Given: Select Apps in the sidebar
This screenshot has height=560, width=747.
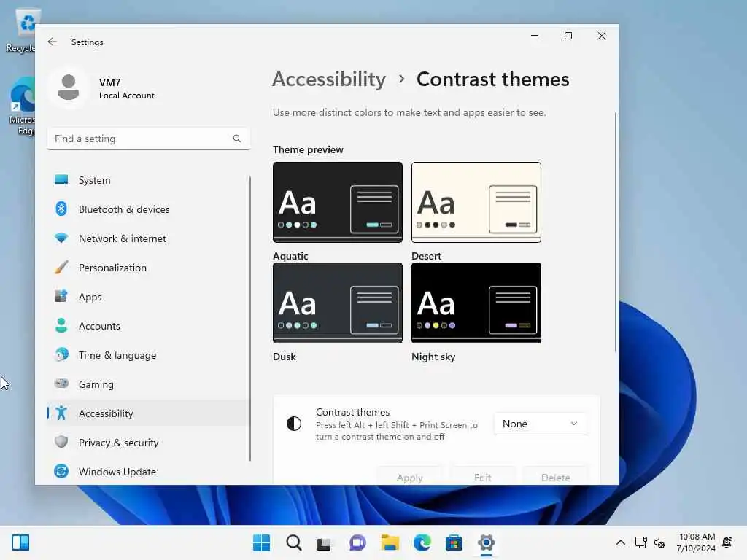Looking at the screenshot, I should click(x=149, y=297).
